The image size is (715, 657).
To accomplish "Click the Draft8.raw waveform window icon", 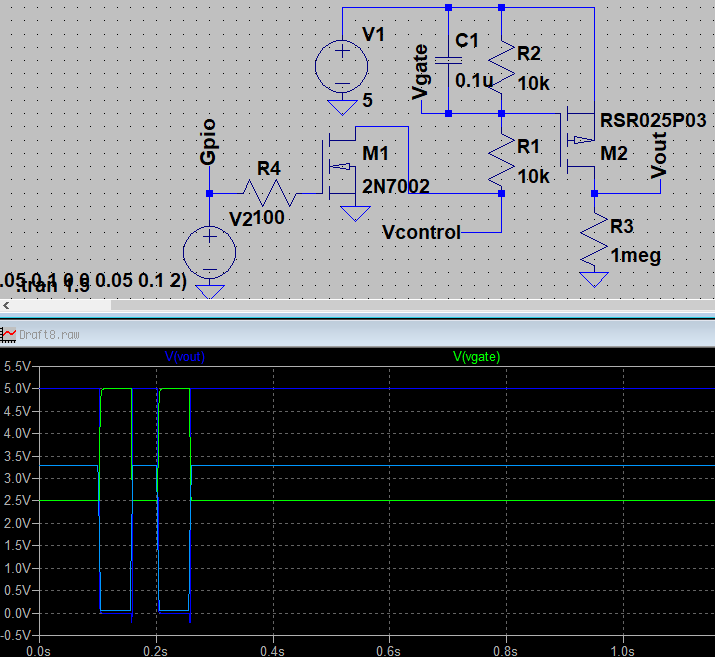I will (9, 335).
